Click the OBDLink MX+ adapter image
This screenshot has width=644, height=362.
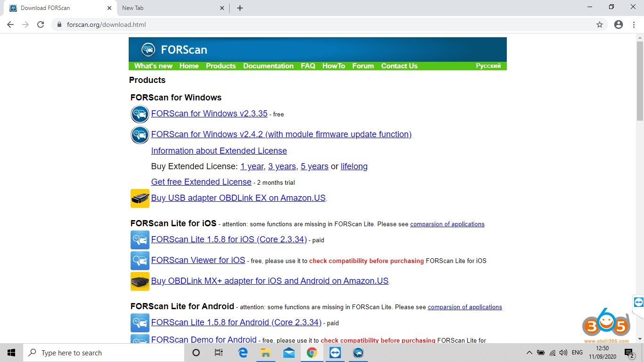[140, 281]
